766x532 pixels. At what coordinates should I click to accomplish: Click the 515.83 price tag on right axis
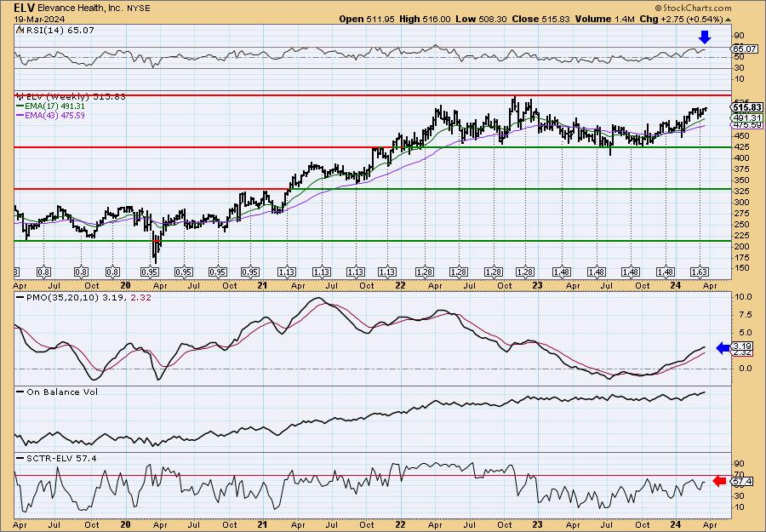[x=747, y=107]
